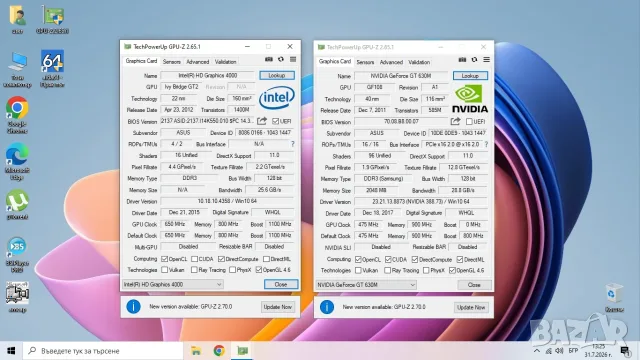Open Chrome from the taskbar
Screen dimensions: 640x360
[219, 351]
